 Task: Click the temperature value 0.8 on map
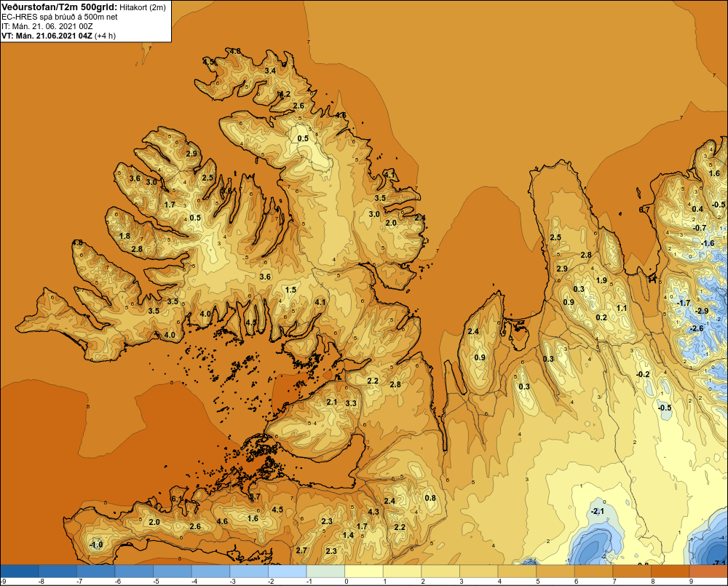pos(430,498)
